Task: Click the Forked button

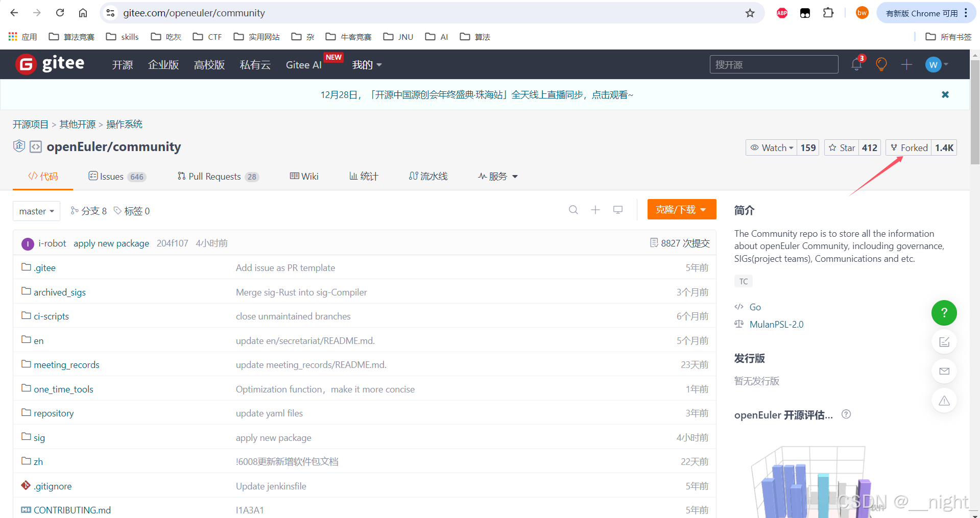Action: point(909,147)
